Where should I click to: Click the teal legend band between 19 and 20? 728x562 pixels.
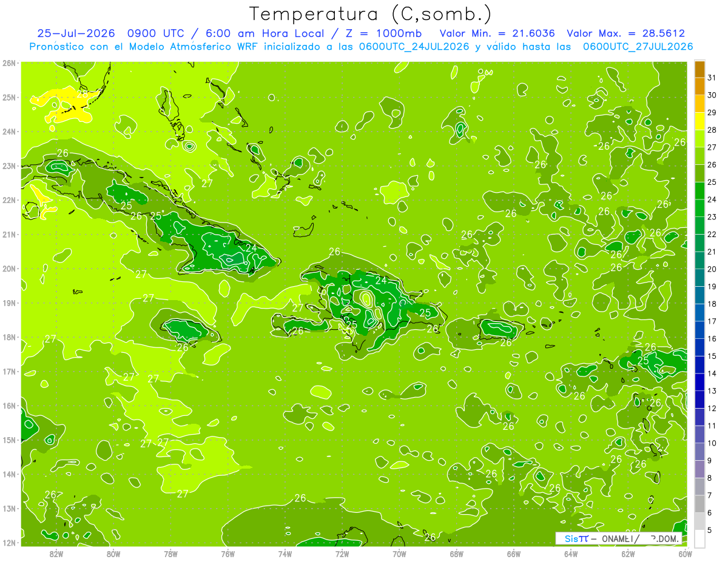click(x=699, y=278)
